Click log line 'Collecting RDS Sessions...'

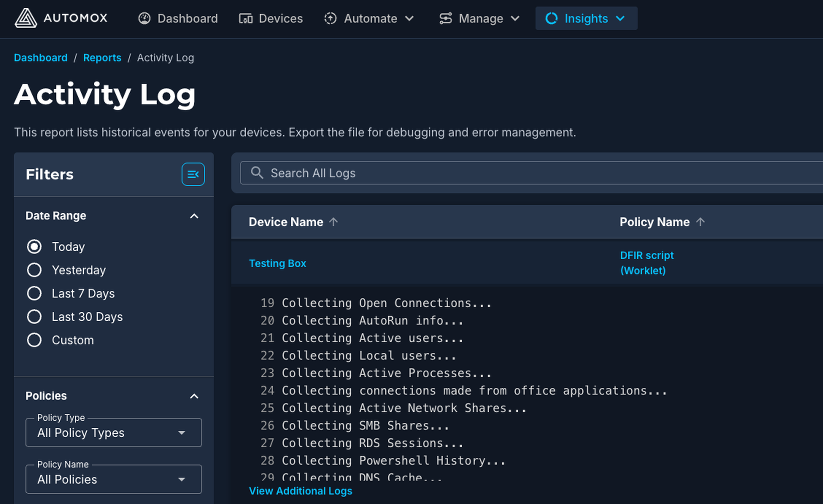(x=372, y=443)
